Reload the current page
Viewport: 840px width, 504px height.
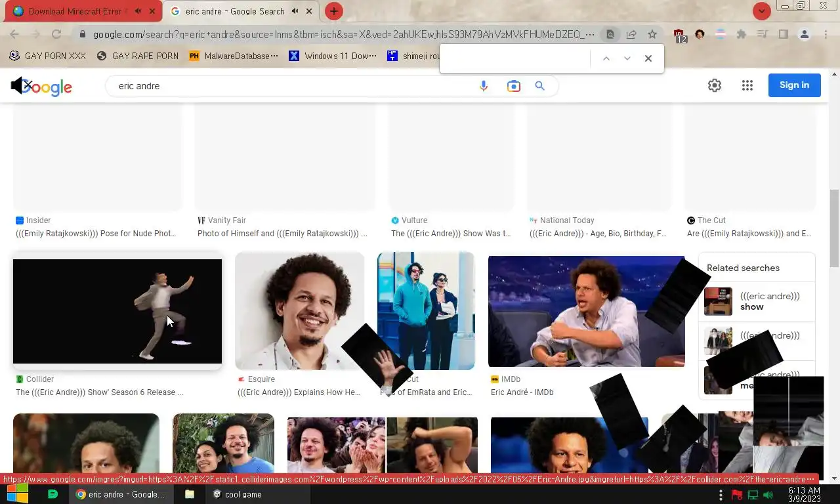[x=56, y=34]
